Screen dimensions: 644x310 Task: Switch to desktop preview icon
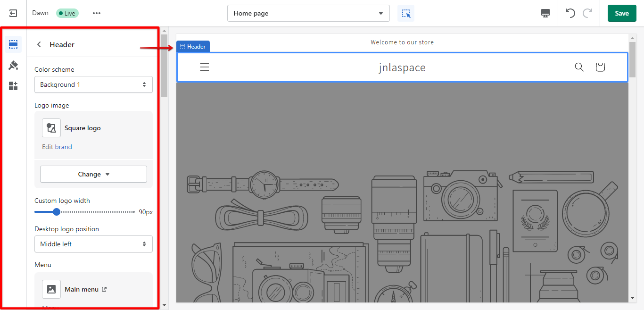coord(545,13)
